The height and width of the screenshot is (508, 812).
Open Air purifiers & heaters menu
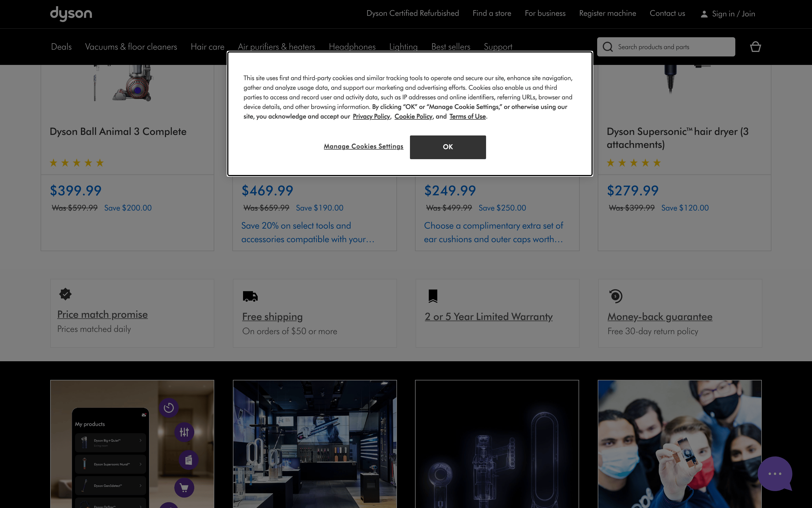(x=277, y=47)
